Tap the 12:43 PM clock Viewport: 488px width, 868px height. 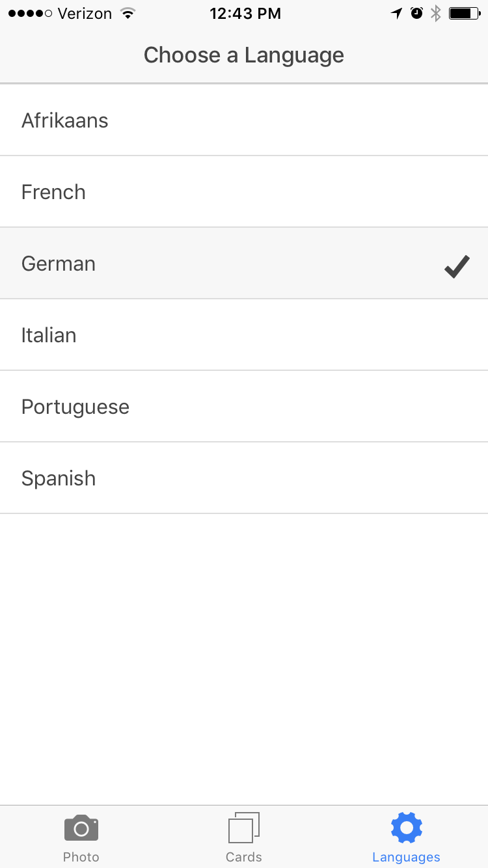click(245, 14)
